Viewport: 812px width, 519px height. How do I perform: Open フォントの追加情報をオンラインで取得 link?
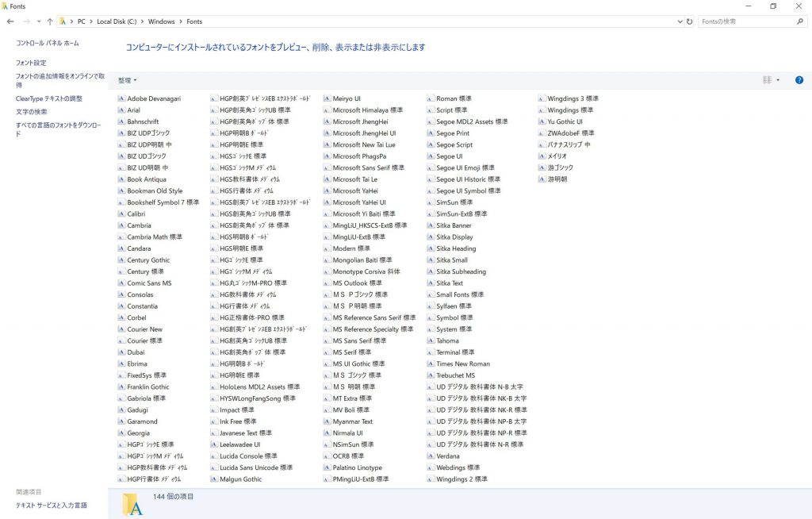(x=60, y=80)
